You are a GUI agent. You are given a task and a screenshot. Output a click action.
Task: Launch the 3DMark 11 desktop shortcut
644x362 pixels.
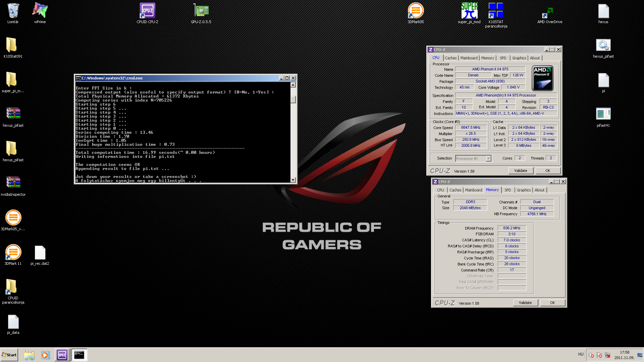click(13, 255)
